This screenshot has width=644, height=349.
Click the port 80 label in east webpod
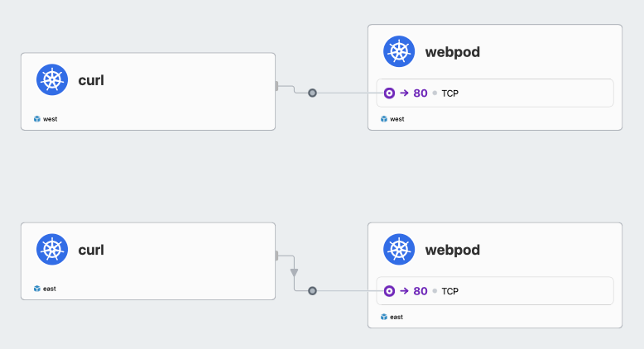421,291
